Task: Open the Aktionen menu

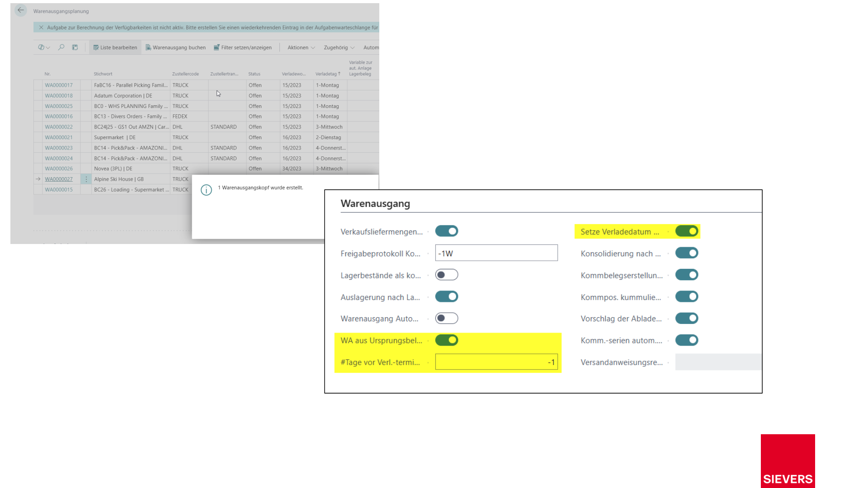Action: click(x=301, y=47)
